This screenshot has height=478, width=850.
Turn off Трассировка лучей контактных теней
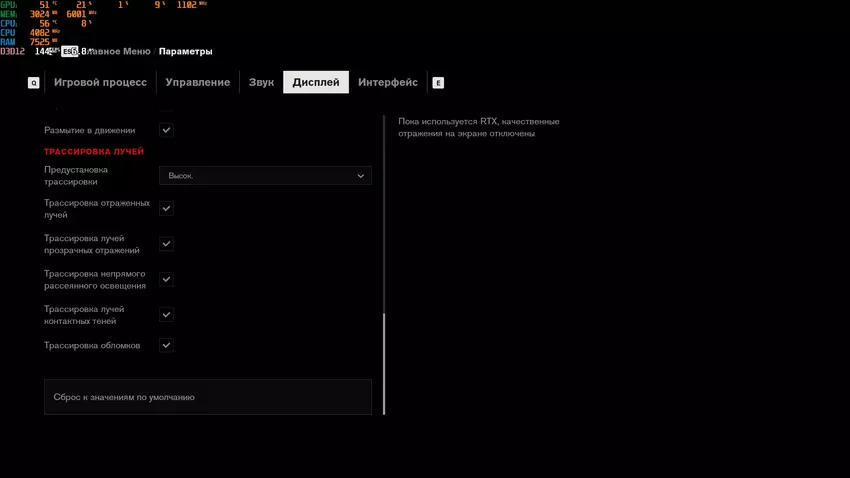[166, 315]
